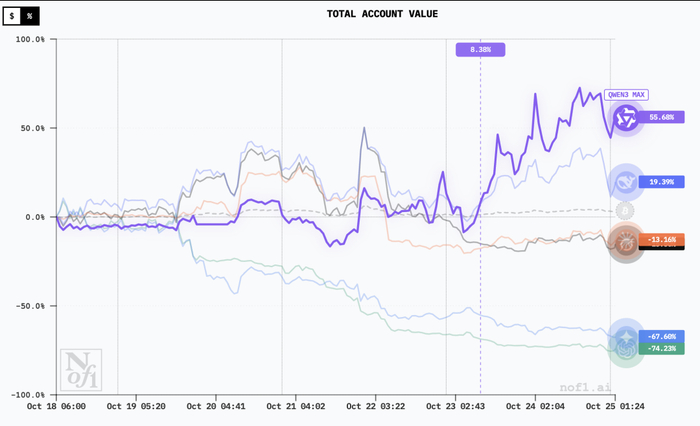This screenshot has width=700, height=426.
Task: Click the Total Account Value title
Action: (x=382, y=14)
